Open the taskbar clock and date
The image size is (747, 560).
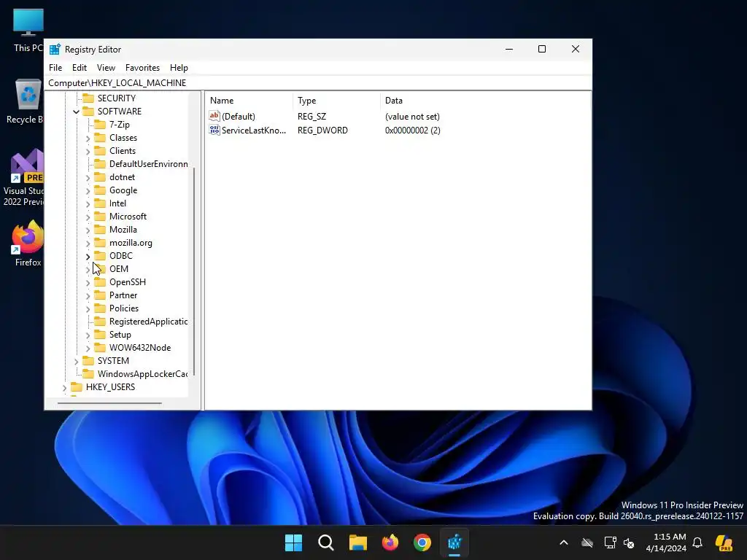(666, 542)
